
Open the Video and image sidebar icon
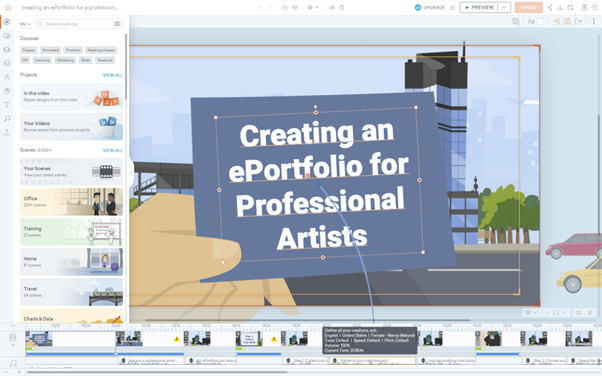coord(7,50)
